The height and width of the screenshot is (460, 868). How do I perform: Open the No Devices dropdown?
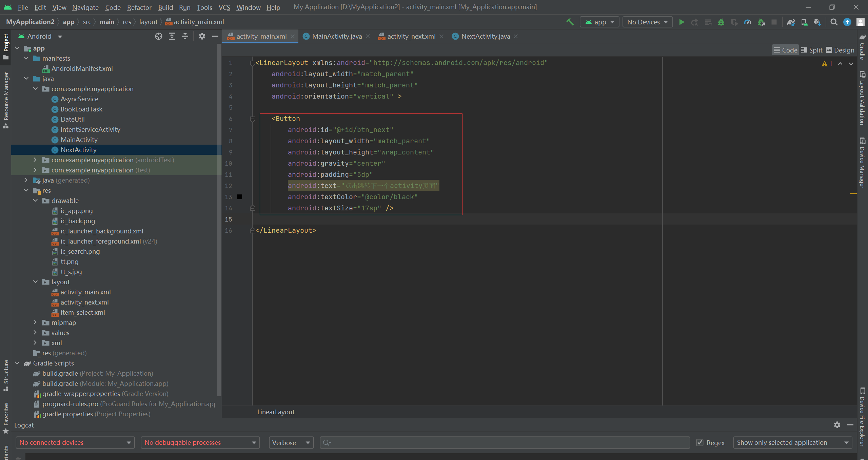coord(647,22)
